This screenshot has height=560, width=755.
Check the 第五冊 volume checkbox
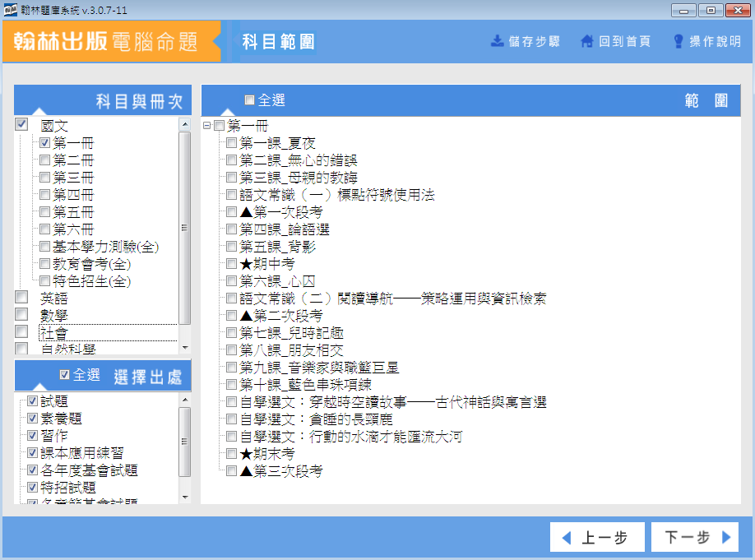click(44, 212)
